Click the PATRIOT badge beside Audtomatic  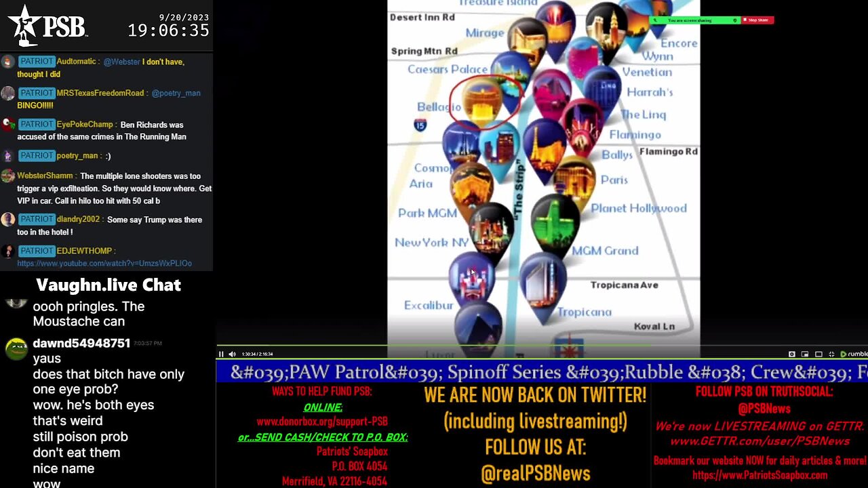(37, 62)
